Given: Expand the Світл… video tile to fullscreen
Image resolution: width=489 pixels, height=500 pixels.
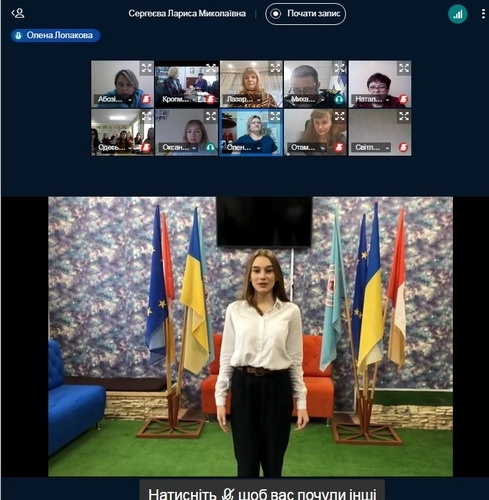Looking at the screenshot, I should tap(404, 116).
